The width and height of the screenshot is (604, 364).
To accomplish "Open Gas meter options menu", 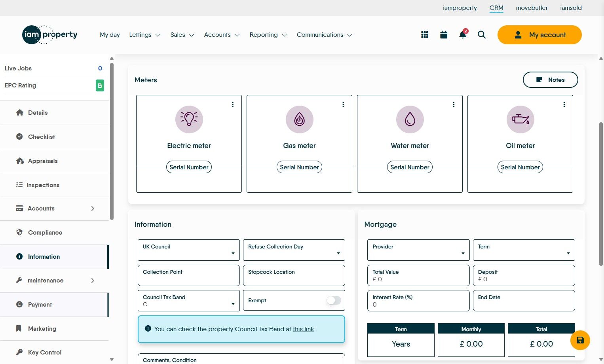I will 343,104.
